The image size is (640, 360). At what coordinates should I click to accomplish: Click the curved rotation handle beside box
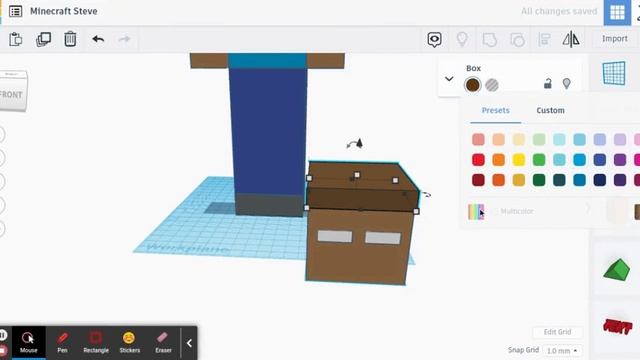[x=427, y=195]
